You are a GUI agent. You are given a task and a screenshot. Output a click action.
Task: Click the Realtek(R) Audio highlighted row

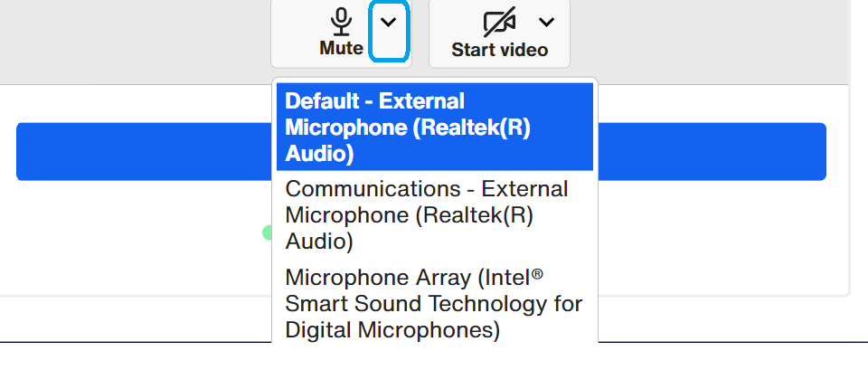(x=435, y=127)
